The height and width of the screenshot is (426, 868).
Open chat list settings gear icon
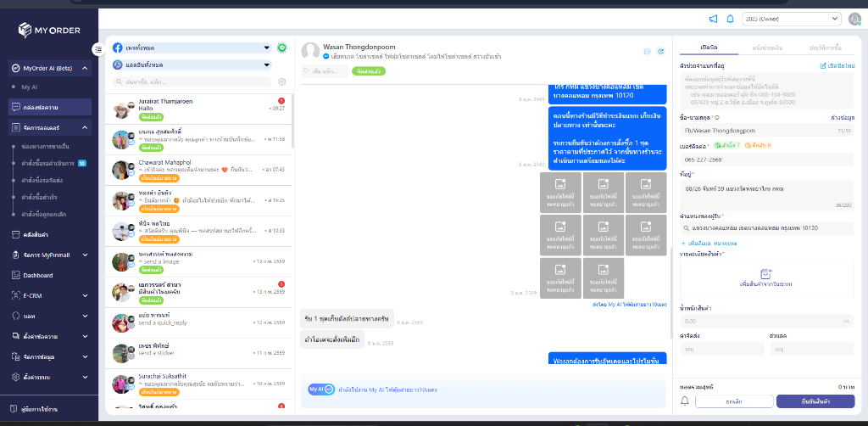click(x=281, y=82)
